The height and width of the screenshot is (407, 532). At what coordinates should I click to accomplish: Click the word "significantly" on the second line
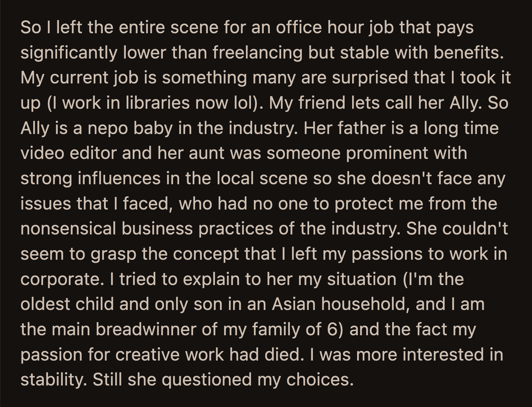tap(69, 53)
